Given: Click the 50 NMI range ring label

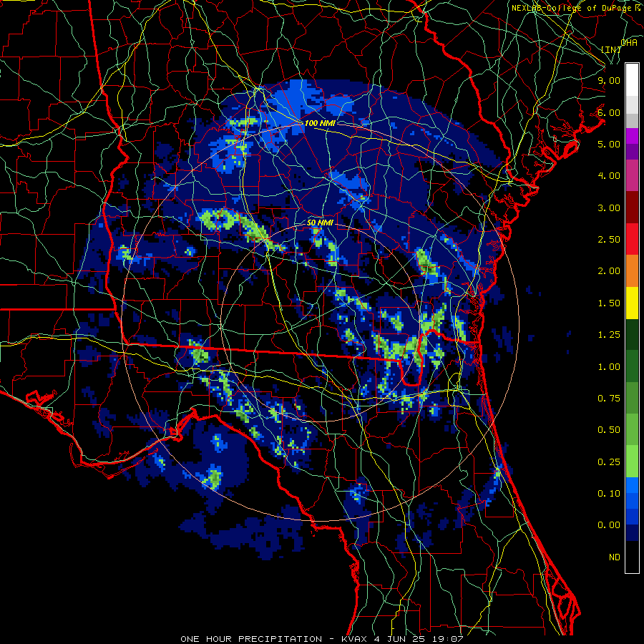Looking at the screenshot, I should (320, 223).
